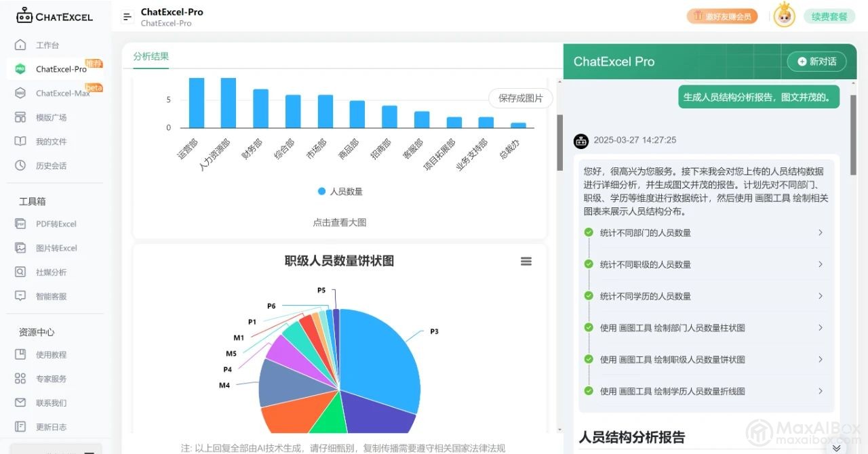Click 新对话 button
Screen dimensions: 868x454
click(816, 62)
